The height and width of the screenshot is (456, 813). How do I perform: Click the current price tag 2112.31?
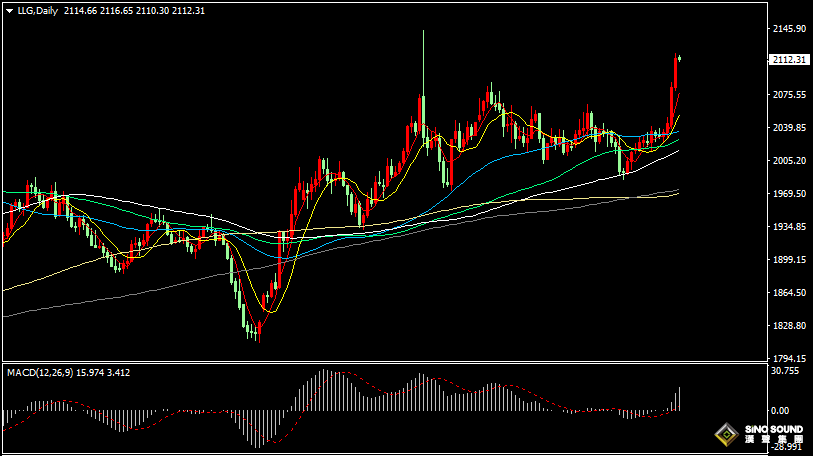tap(788, 60)
